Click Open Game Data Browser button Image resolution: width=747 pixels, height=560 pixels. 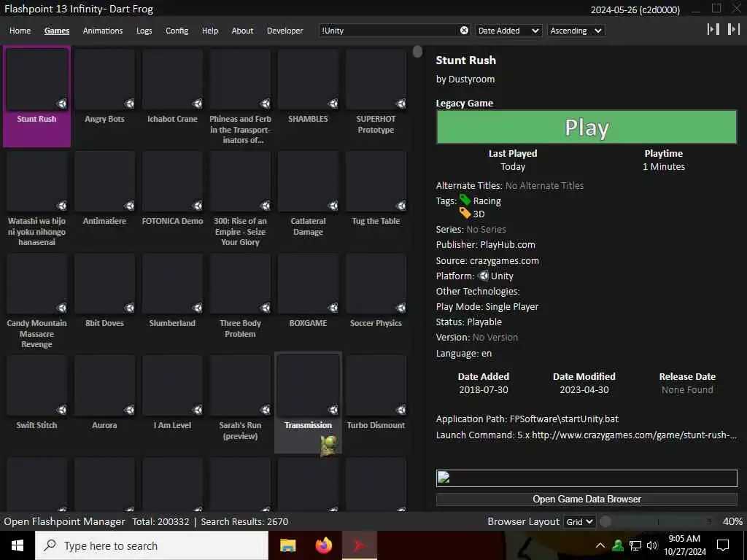[587, 499]
